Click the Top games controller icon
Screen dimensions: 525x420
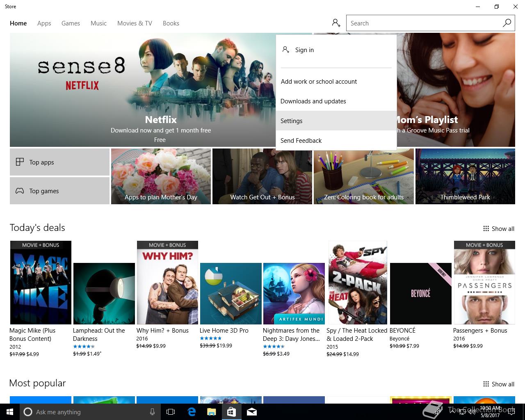20,191
